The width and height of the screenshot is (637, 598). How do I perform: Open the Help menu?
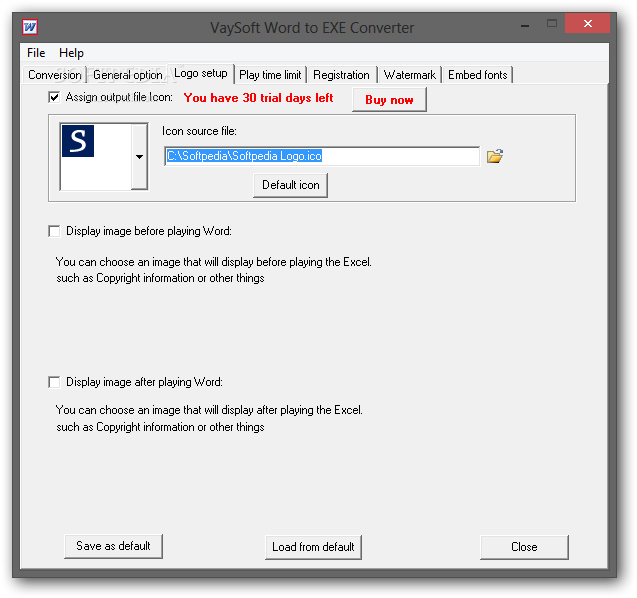(71, 53)
